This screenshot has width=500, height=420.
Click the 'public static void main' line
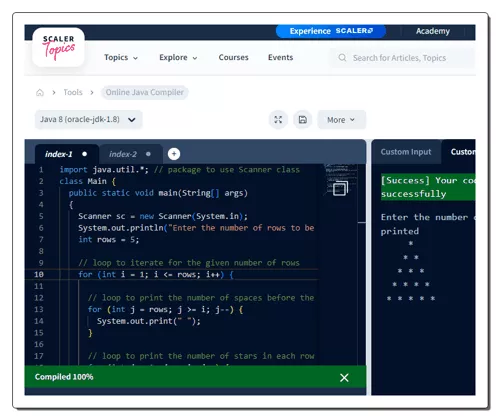click(158, 193)
